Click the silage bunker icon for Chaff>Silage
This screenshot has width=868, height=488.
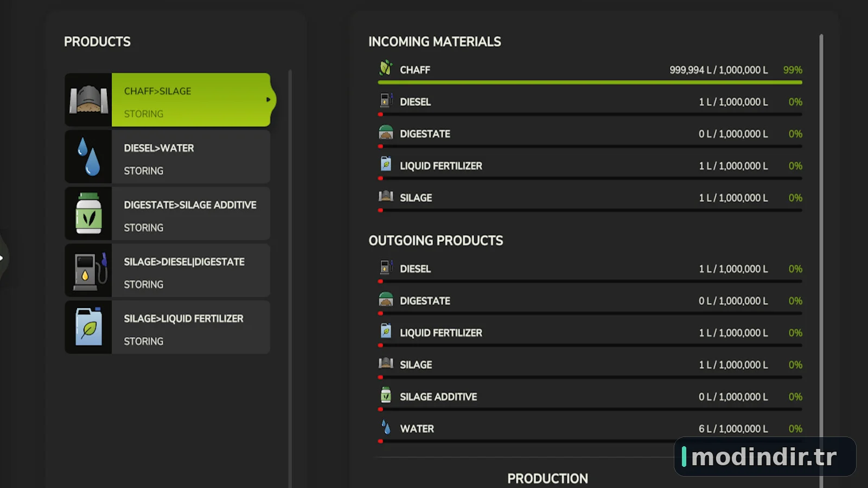click(x=88, y=100)
